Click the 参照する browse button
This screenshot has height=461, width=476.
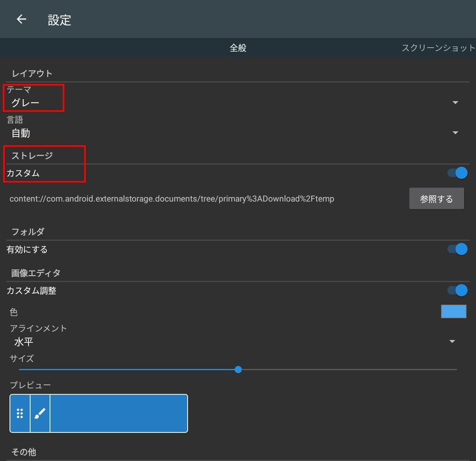(436, 199)
